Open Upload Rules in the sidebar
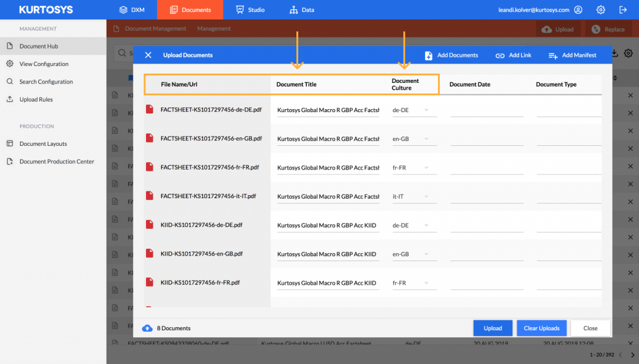Screen dimensions: 639x364 coord(36,99)
